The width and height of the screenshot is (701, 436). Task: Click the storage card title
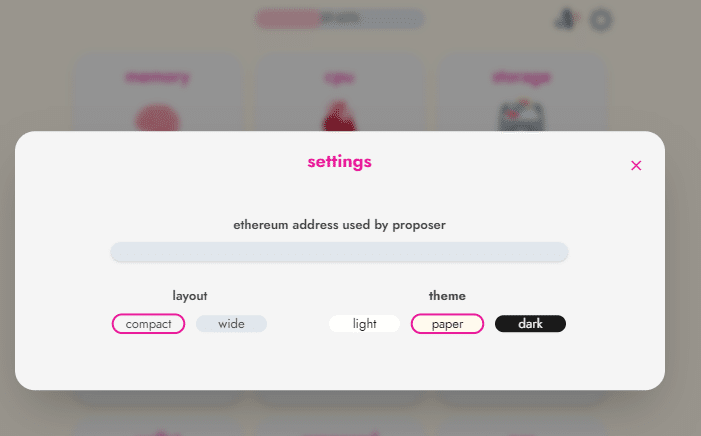point(521,77)
